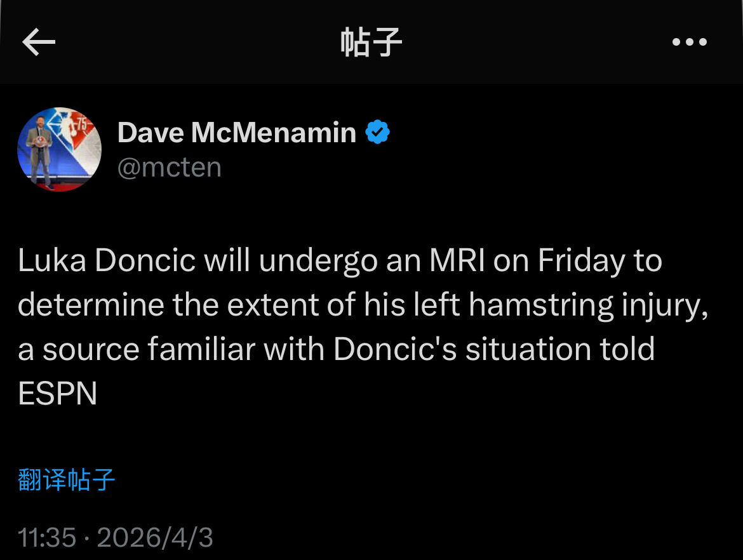
Task: Select the back navigation icon
Action: (x=39, y=42)
